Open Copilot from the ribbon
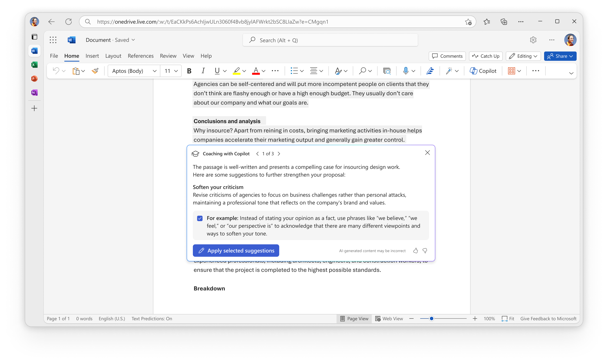 click(x=483, y=71)
